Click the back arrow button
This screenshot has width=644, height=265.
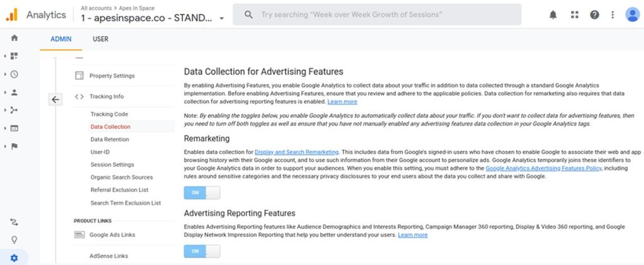(55, 99)
